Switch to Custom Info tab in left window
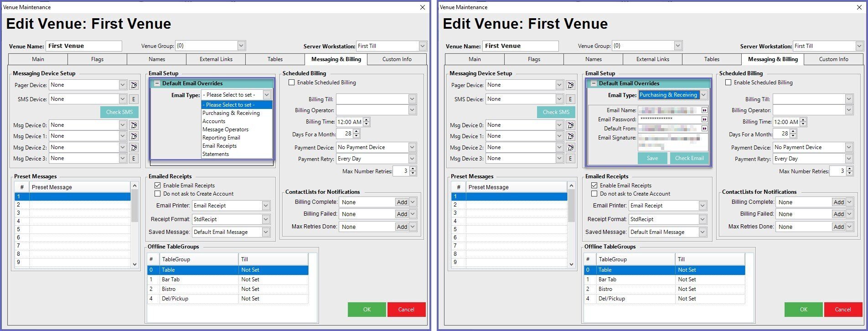 [x=397, y=59]
